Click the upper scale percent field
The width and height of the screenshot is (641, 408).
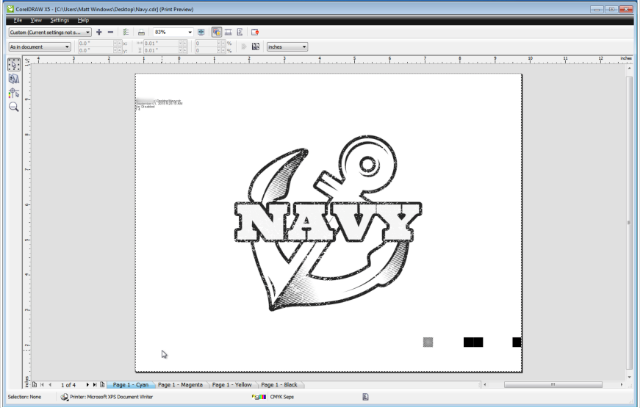tap(206, 43)
